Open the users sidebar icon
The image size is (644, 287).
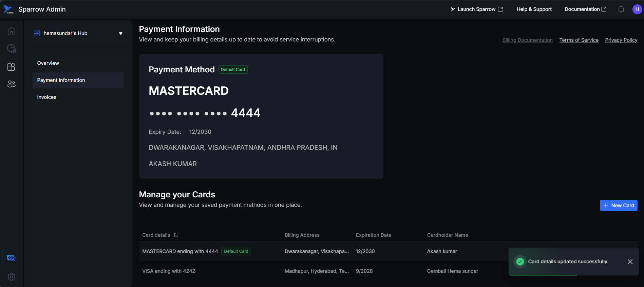tap(11, 84)
